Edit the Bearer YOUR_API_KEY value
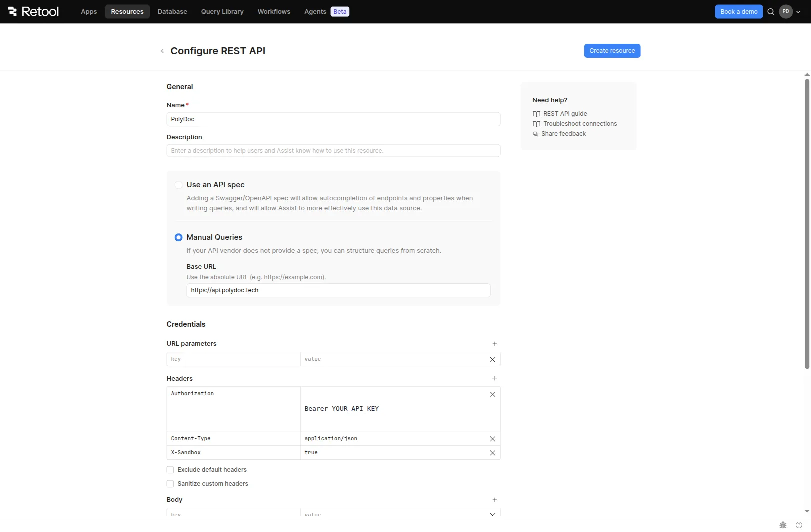The width and height of the screenshot is (811, 532). [x=394, y=409]
